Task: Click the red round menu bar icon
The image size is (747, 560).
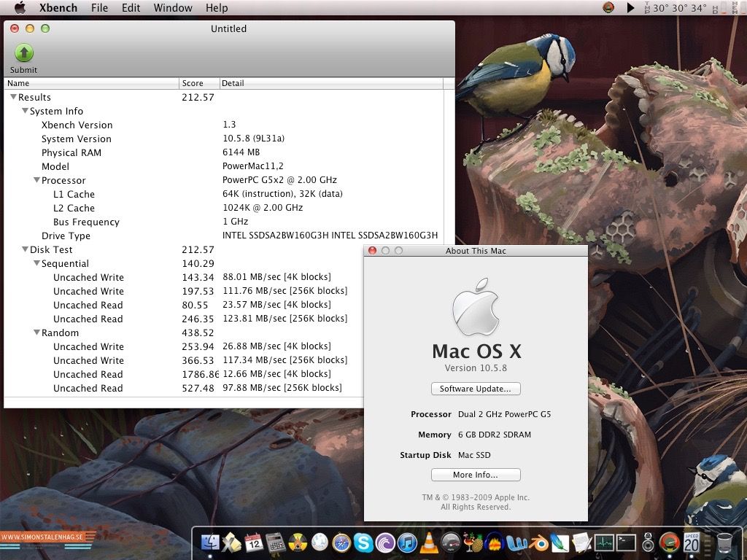Action: [608, 7]
